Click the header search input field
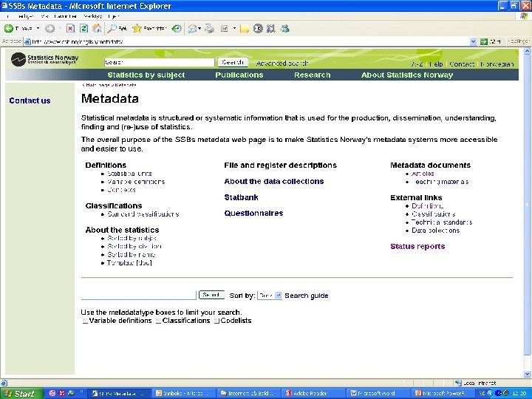Image resolution: width=532 pixels, height=399 pixels. click(x=159, y=62)
